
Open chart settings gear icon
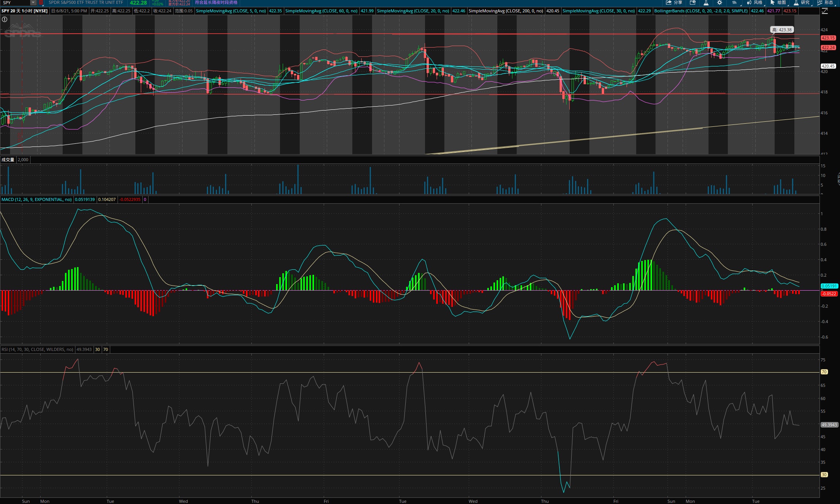pyautogui.click(x=719, y=3)
